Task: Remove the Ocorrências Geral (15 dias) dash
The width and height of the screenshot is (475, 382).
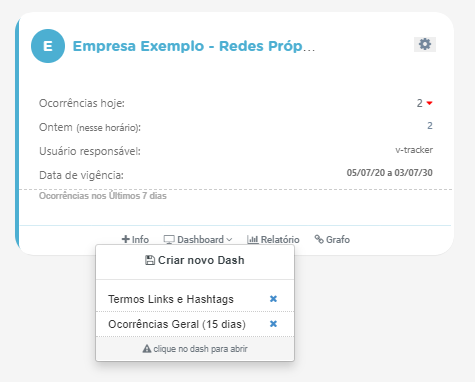Action: pyautogui.click(x=273, y=324)
